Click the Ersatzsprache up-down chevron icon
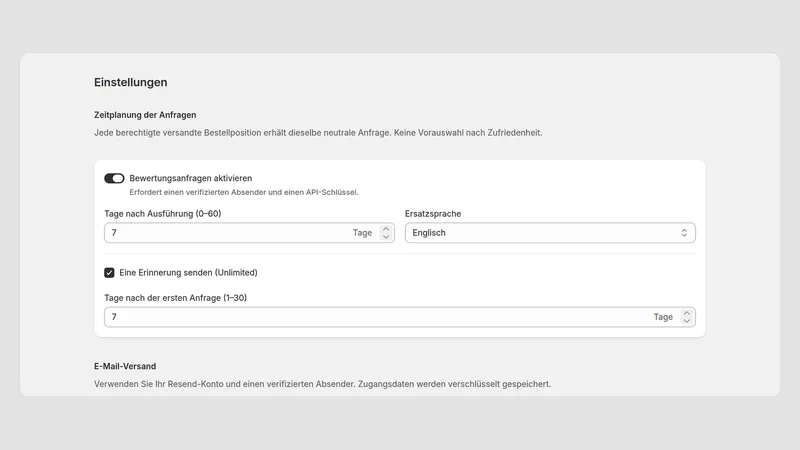This screenshot has height=450, width=800. pos(684,233)
